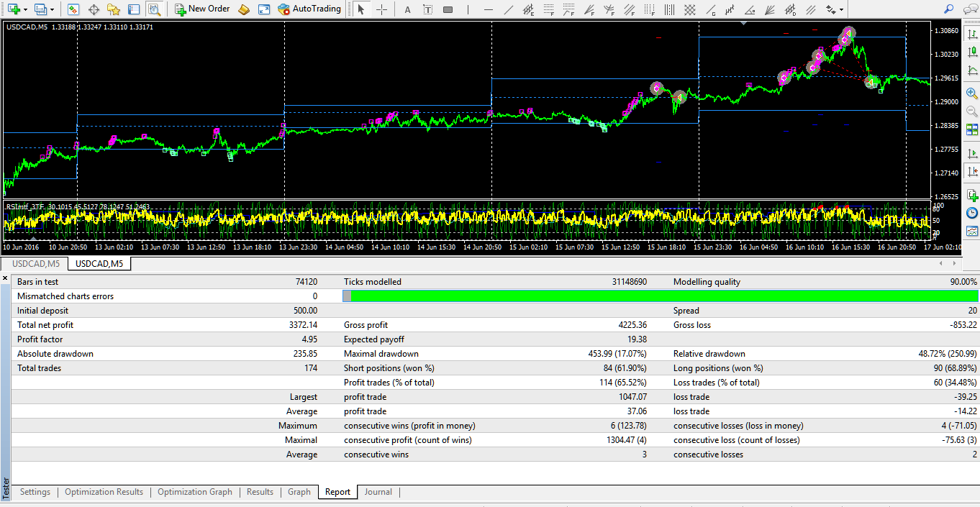Screen dimensions: 980x507
Task: Select the Horizontal Line tool
Action: [489, 9]
